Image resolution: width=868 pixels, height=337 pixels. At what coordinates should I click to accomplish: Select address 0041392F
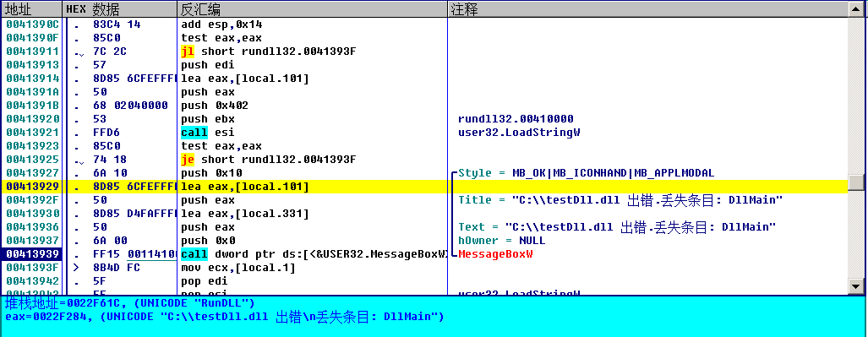[x=32, y=200]
